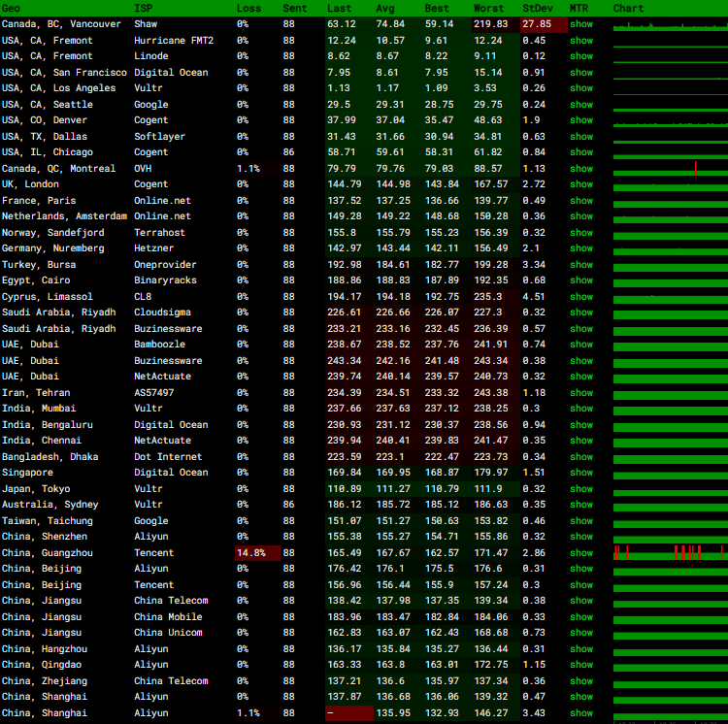
Task: Show MTR for Fremont Hurricane FMT2
Action: [x=581, y=41]
